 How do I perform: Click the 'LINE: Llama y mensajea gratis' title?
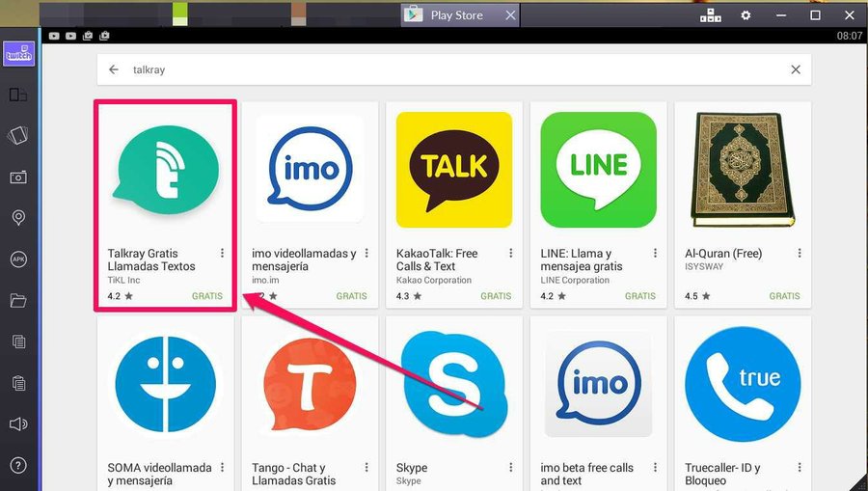tap(582, 259)
